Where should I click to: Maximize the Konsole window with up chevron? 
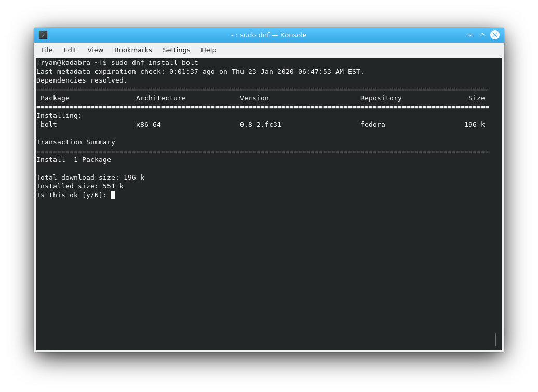pos(482,35)
